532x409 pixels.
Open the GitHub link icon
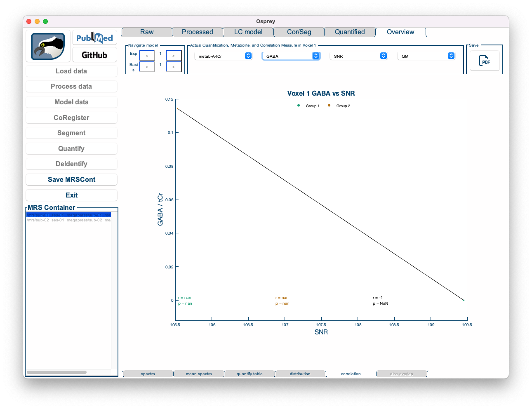pyautogui.click(x=94, y=55)
